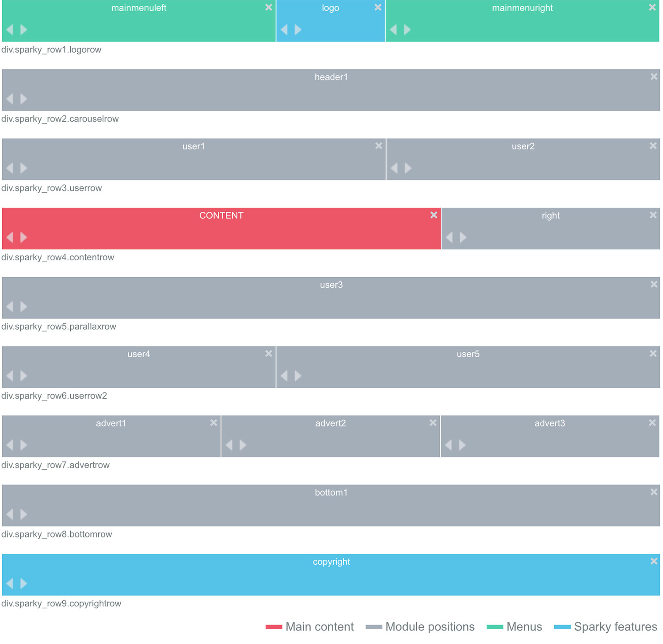The height and width of the screenshot is (644, 663).
Task: Click the left arrow on the bottom1 position
Action: coord(10,514)
